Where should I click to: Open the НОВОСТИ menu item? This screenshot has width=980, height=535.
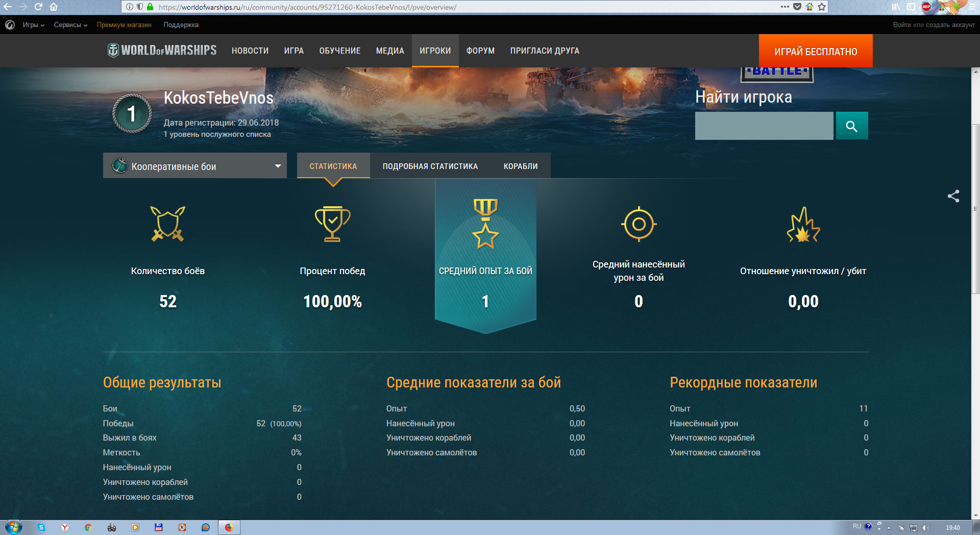250,51
